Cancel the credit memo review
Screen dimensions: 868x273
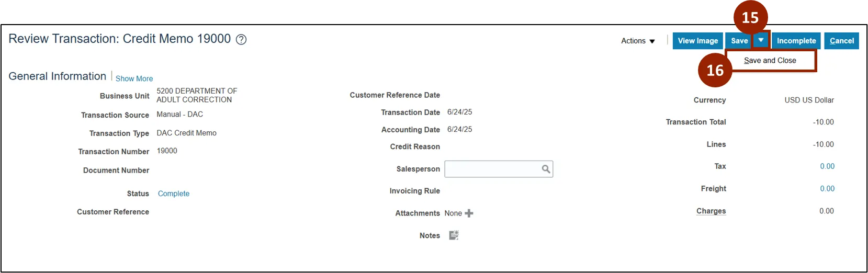click(841, 41)
